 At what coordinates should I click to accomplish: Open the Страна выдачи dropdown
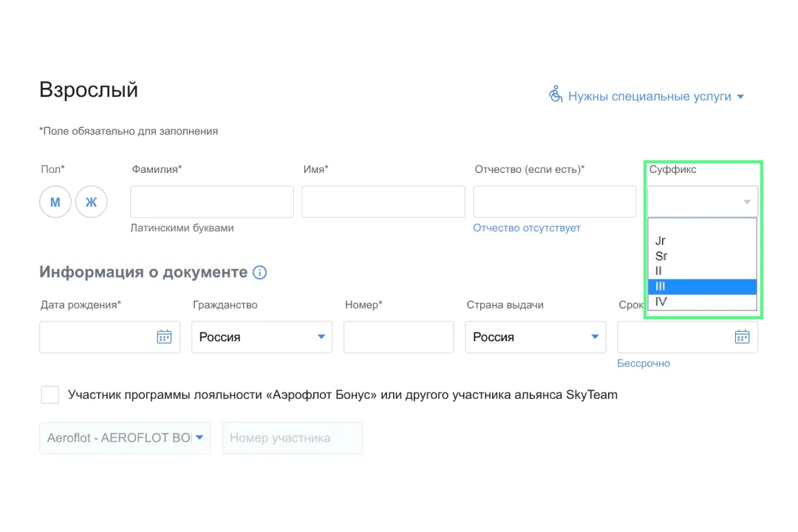(535, 337)
